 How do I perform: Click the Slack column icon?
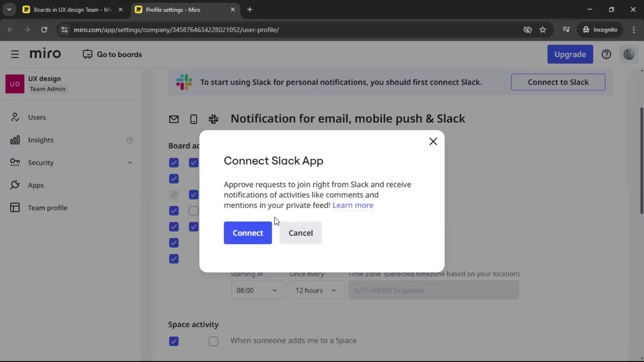tap(213, 119)
